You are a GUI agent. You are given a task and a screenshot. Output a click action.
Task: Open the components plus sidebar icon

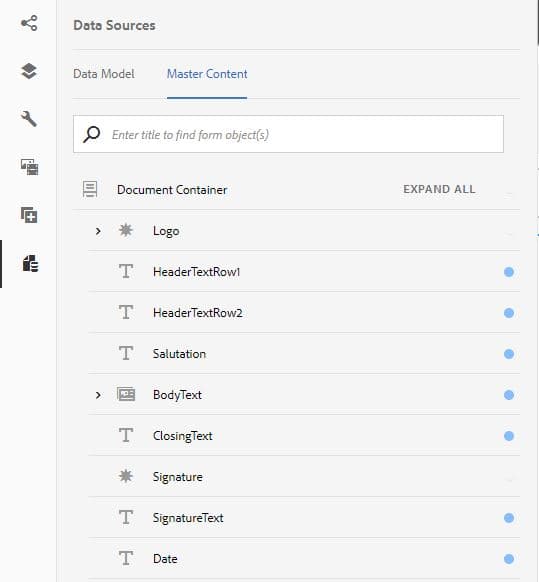click(x=29, y=215)
